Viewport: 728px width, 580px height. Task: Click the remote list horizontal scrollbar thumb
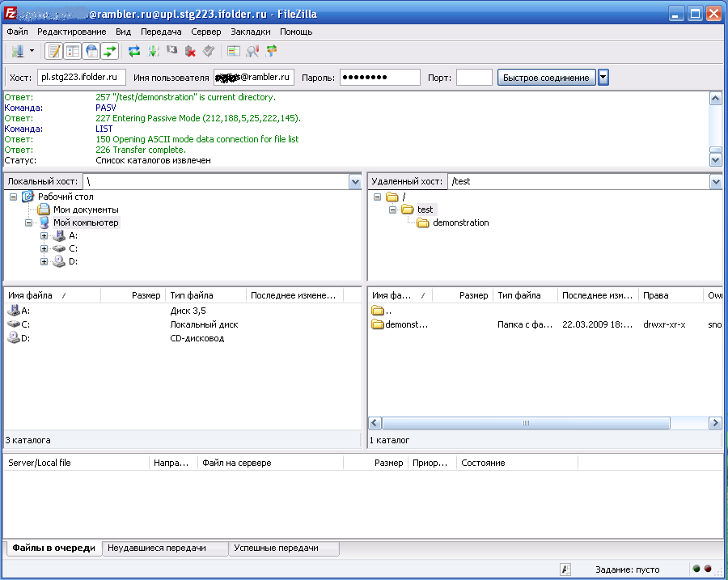[x=526, y=423]
